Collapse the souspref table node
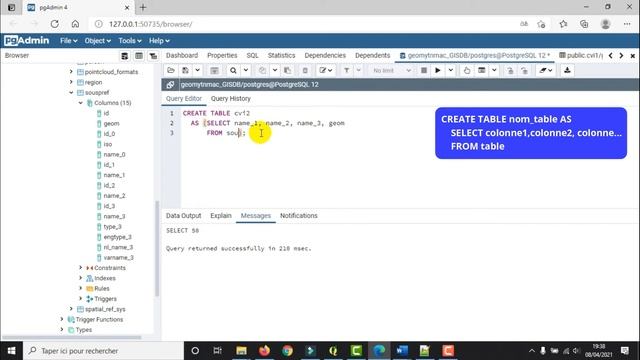Screen dimensions: 640x360 click(71, 93)
